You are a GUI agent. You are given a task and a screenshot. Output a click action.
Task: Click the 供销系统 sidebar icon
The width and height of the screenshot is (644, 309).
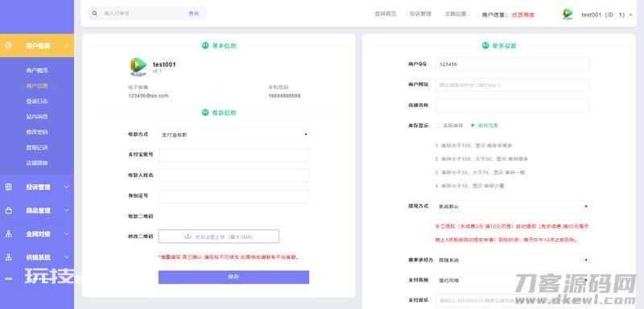[9, 257]
